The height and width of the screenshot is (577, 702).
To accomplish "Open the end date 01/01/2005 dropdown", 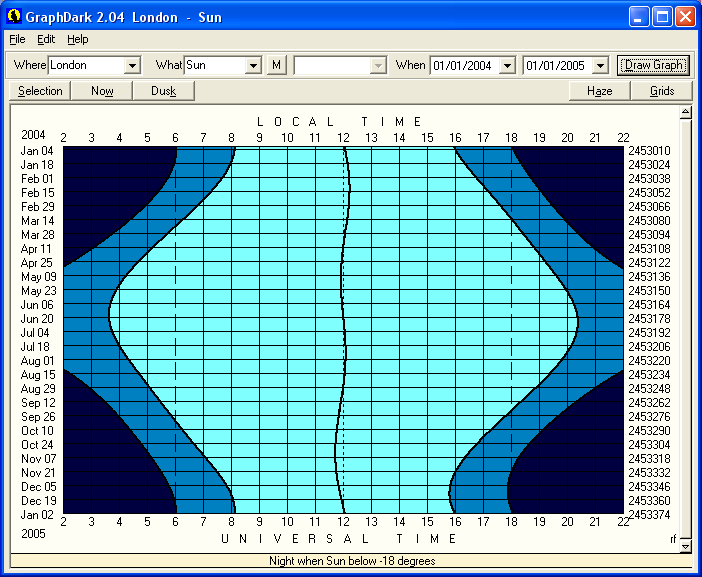I will coord(599,65).
